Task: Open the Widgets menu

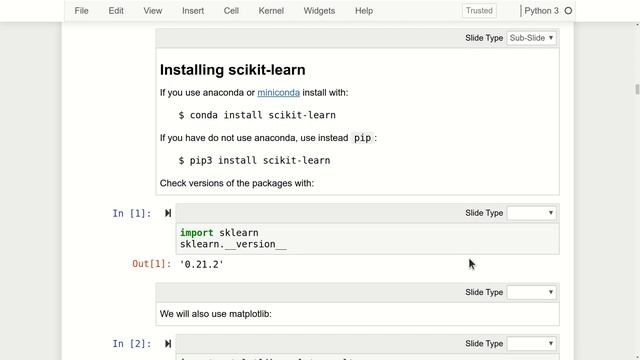Action: coord(319,11)
